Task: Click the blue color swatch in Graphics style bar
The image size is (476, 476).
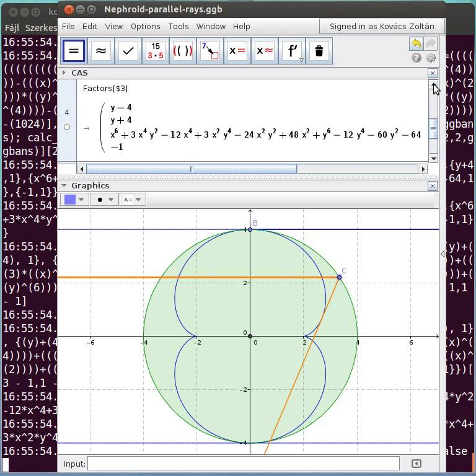Action: click(70, 200)
